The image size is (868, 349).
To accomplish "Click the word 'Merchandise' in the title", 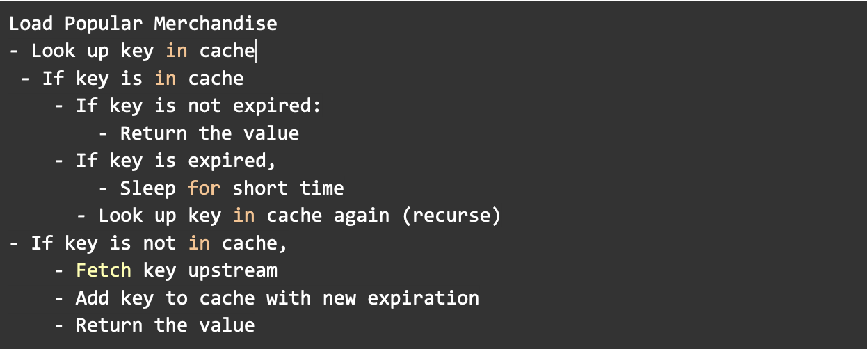I will click(x=216, y=24).
